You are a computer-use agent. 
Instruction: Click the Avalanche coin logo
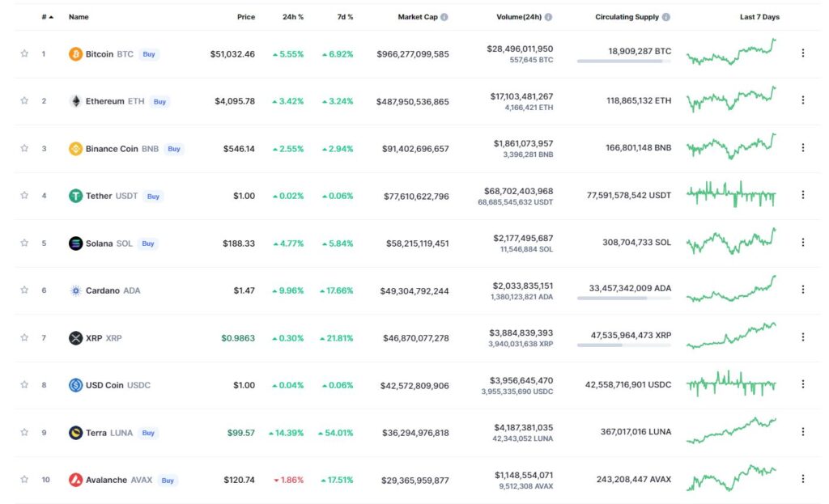[x=75, y=480]
